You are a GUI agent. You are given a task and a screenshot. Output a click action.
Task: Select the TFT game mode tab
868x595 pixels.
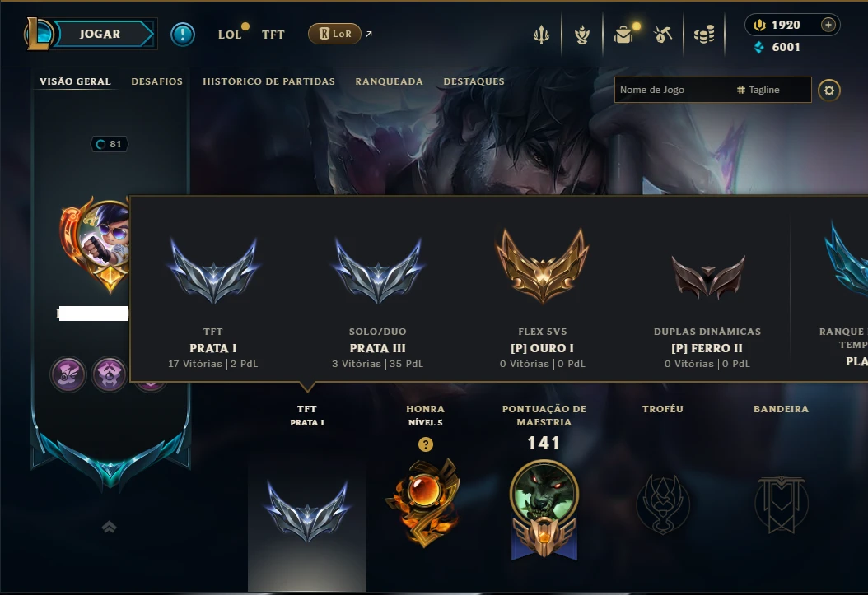click(x=273, y=35)
